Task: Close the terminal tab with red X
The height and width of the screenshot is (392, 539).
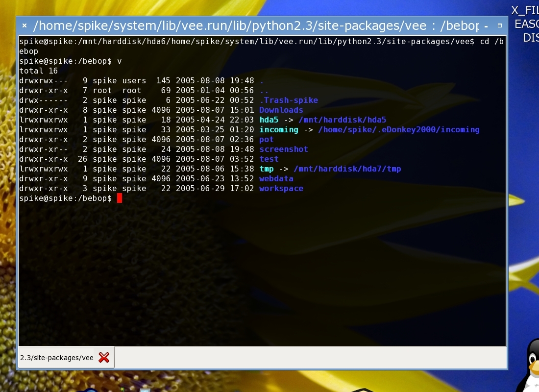Action: [x=104, y=358]
